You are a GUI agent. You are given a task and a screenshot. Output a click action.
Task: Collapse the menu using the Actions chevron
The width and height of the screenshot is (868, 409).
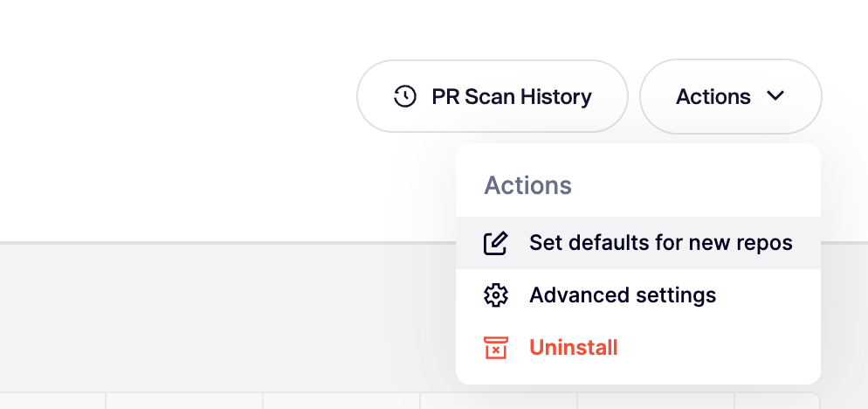click(x=775, y=96)
